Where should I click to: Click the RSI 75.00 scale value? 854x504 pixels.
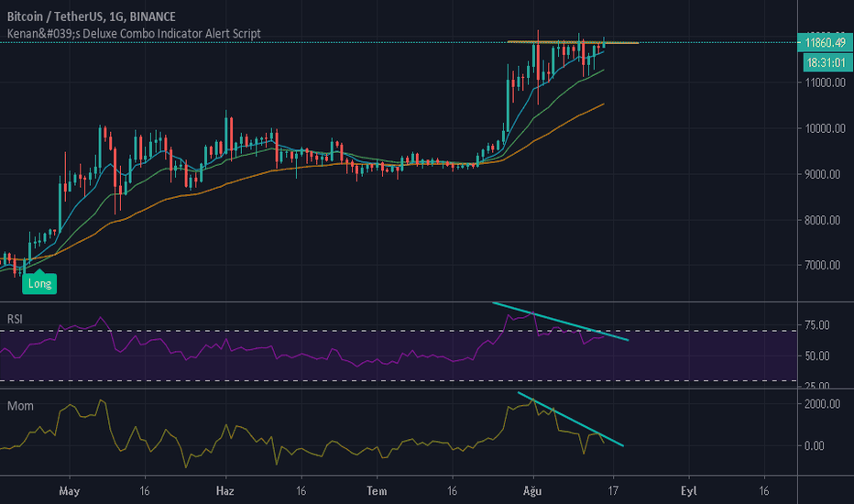point(817,325)
